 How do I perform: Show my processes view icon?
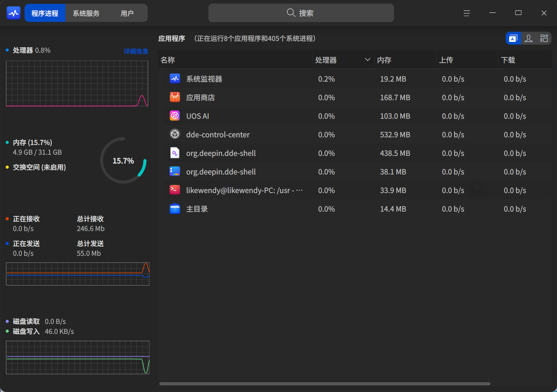tap(529, 38)
